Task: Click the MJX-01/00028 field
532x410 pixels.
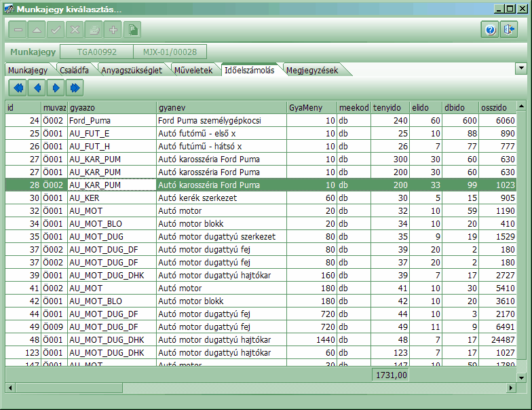Action: 170,52
